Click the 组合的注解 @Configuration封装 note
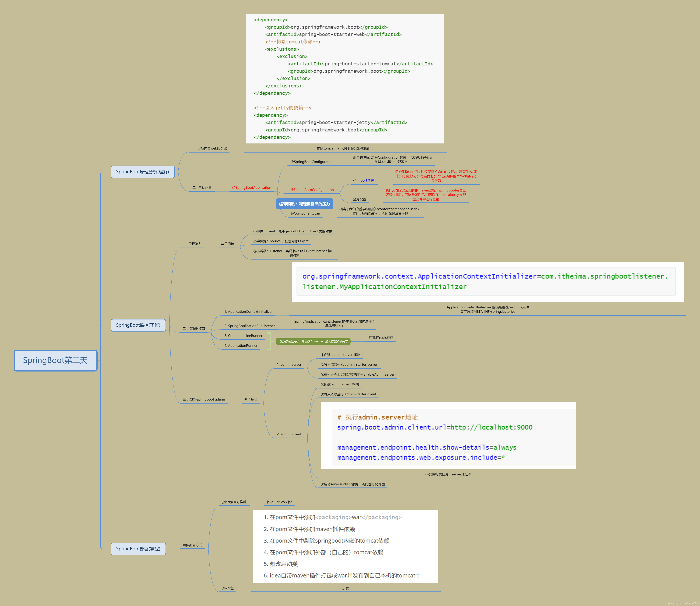The width and height of the screenshot is (700, 606). click(392, 160)
